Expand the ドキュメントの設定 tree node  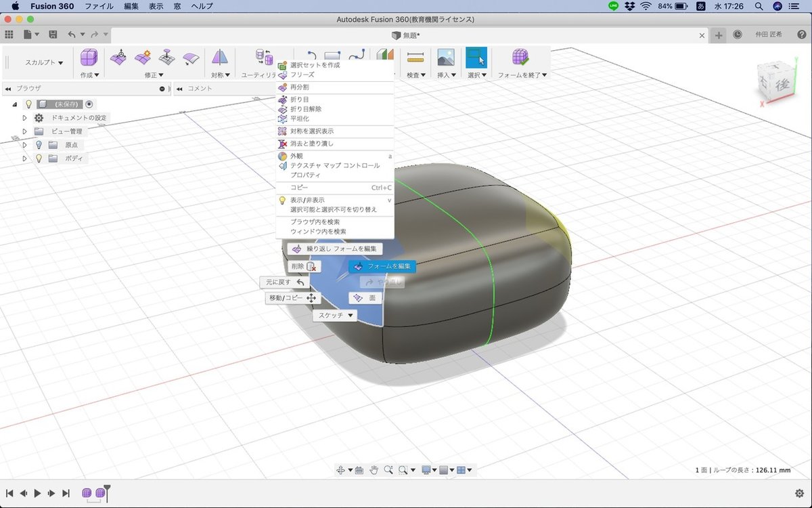(25, 118)
